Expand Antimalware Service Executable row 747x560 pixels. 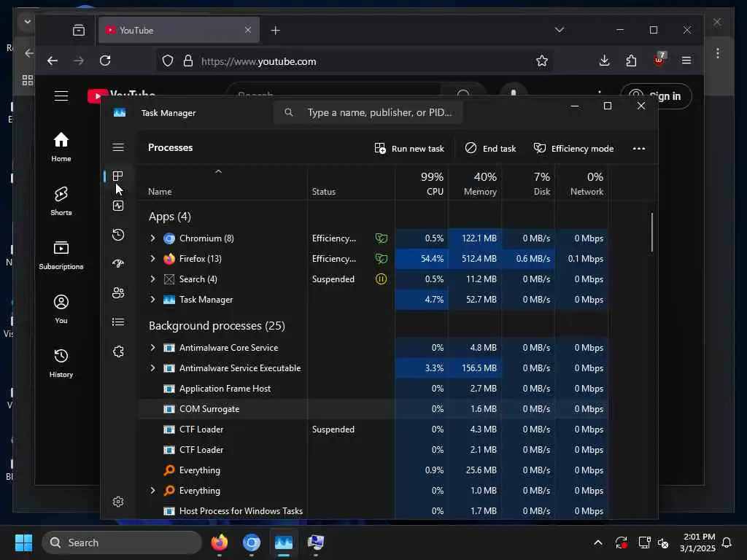pos(152,368)
